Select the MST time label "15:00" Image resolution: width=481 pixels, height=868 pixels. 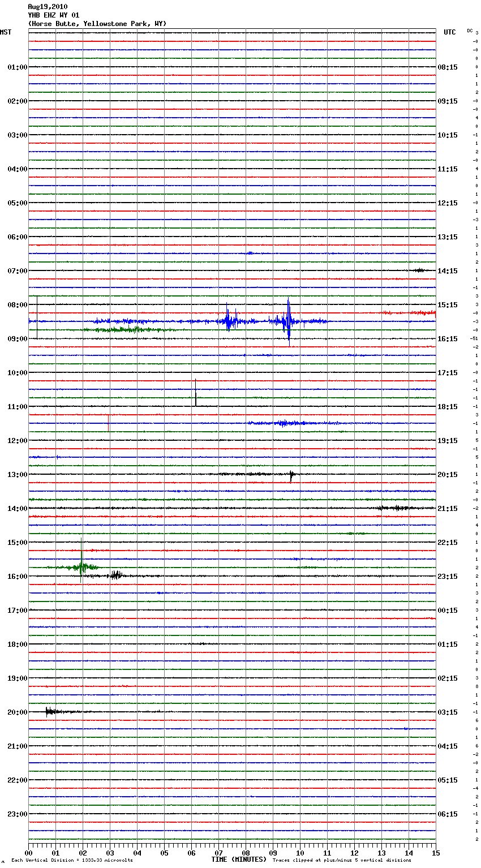18,543
